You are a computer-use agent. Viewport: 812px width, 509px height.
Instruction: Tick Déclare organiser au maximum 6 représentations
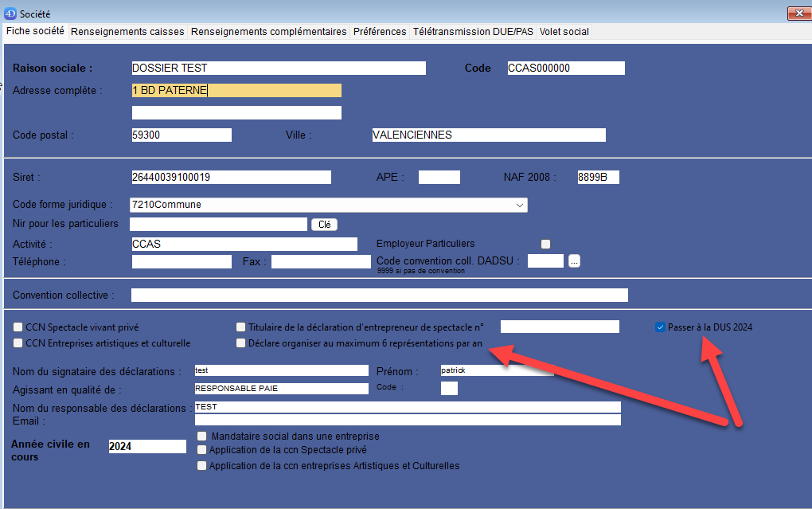240,343
